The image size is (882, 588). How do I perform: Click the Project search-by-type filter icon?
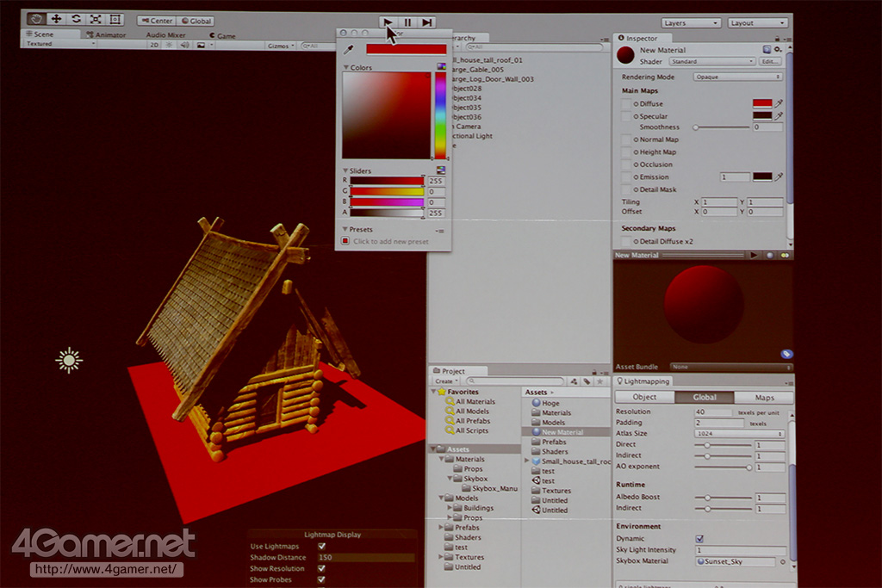(x=574, y=381)
